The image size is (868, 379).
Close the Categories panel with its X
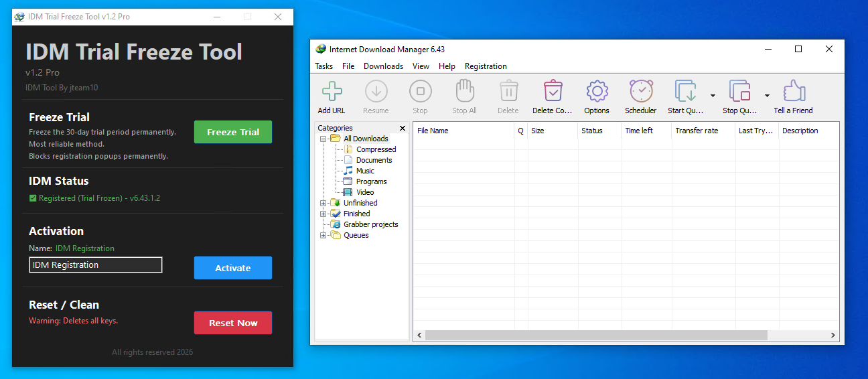(x=403, y=128)
